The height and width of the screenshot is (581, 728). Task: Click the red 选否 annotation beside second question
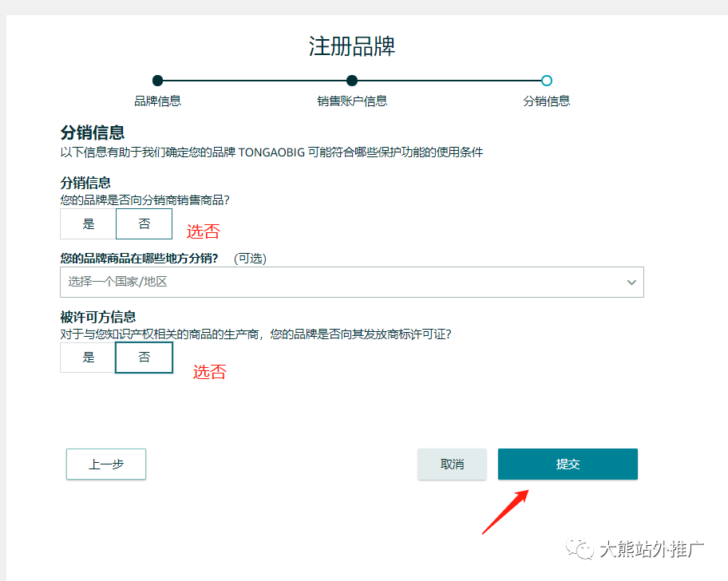pos(209,372)
